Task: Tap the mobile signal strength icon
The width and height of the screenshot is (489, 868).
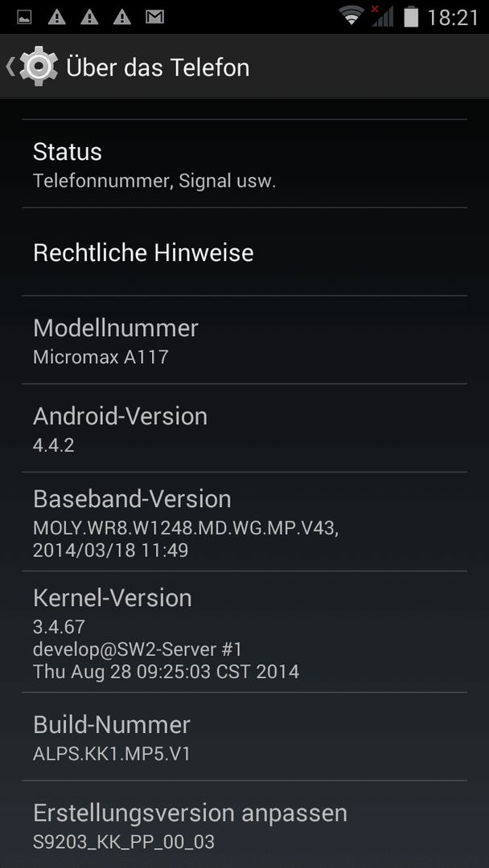Action: click(x=382, y=16)
